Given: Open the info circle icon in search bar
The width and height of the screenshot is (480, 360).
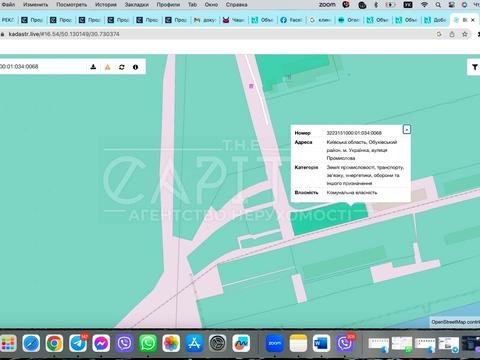Looking at the screenshot, I should (135, 67).
